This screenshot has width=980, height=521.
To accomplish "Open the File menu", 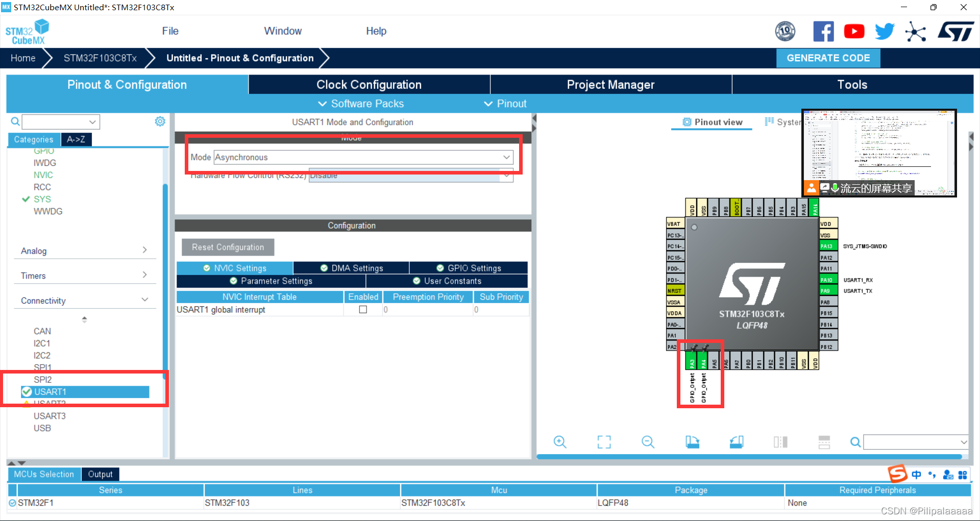I will click(x=170, y=31).
